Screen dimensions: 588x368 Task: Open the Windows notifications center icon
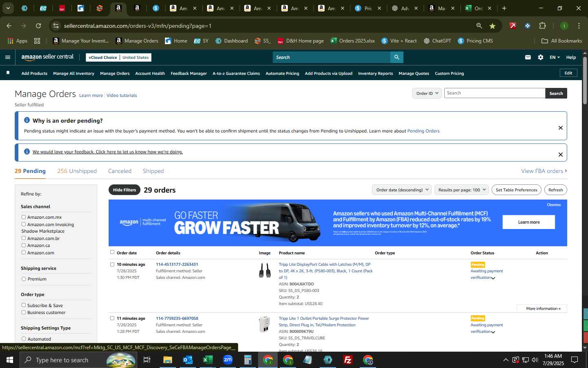pos(575,360)
